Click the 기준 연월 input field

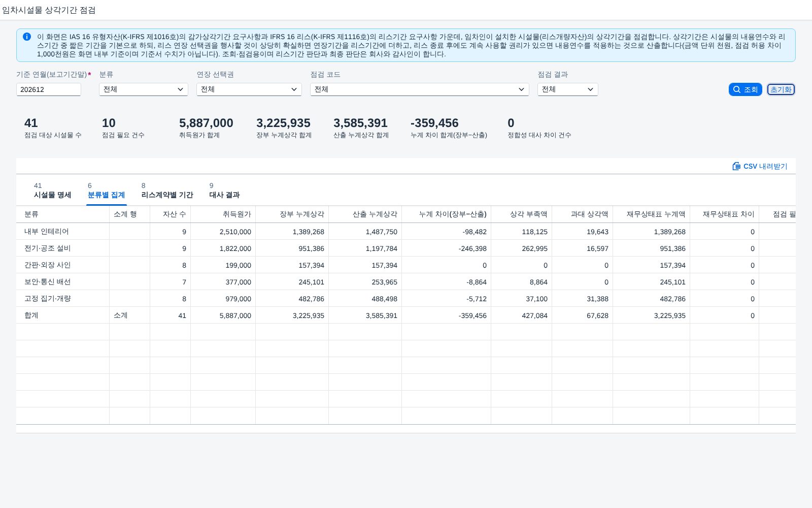click(49, 89)
